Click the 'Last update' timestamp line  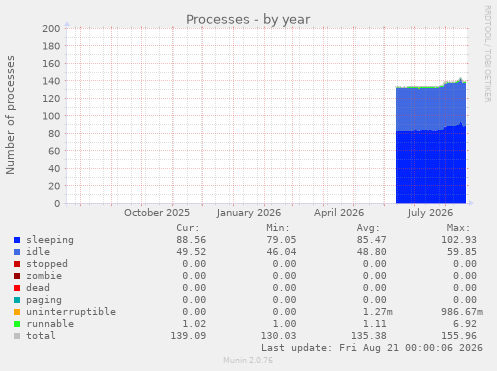coord(372,348)
